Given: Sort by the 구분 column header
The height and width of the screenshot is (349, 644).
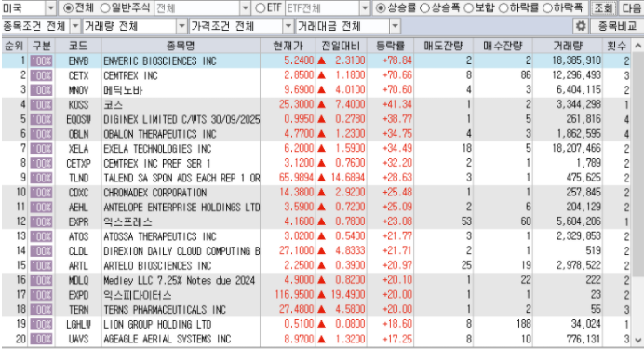Looking at the screenshot, I should pyautogui.click(x=42, y=46).
